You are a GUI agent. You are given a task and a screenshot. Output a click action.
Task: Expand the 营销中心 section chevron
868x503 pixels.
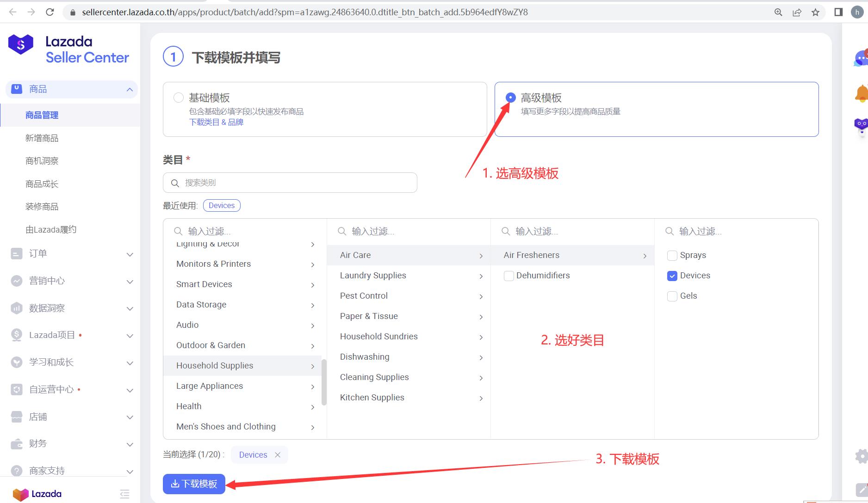point(130,282)
